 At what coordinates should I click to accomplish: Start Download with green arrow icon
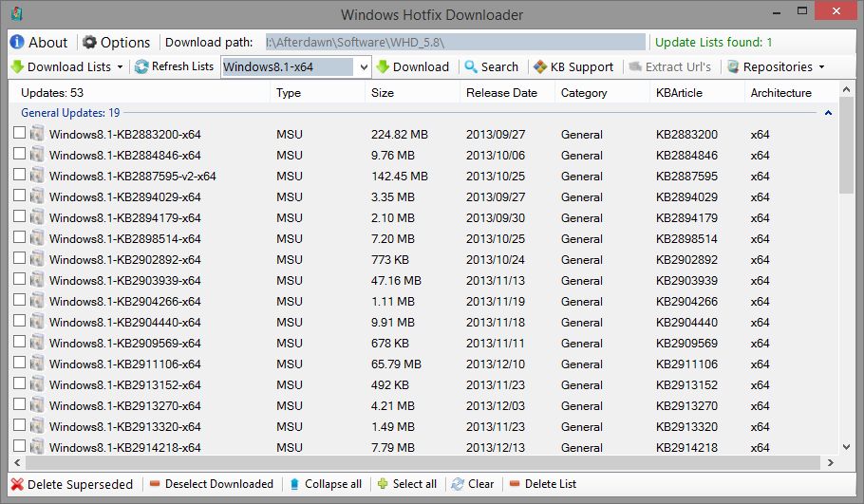point(383,66)
